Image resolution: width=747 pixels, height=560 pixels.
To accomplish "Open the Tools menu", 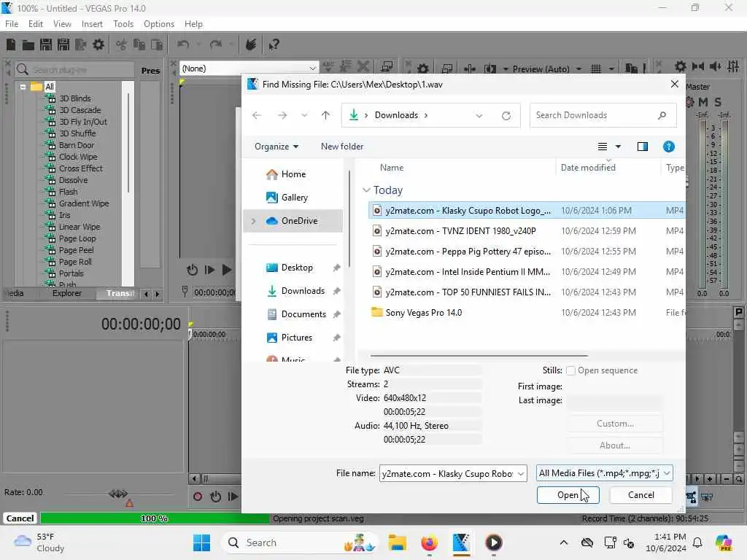I will 123,24.
